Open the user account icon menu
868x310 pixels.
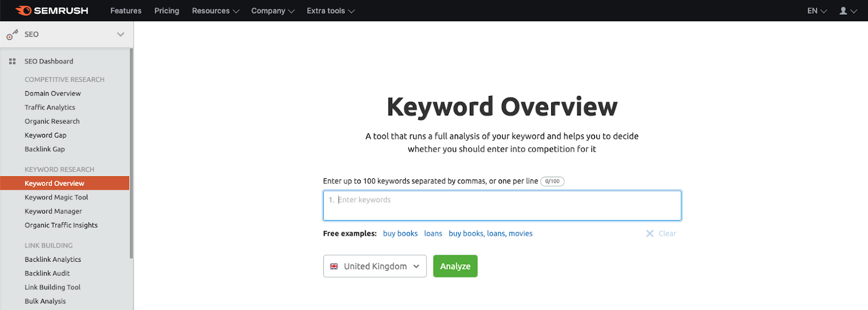pos(848,11)
